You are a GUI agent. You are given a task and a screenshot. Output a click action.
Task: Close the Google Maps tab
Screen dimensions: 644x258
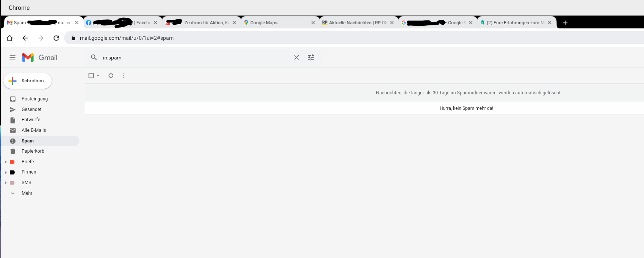click(313, 23)
